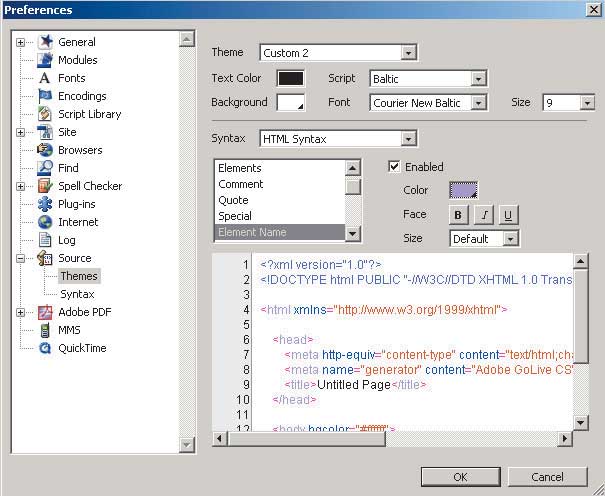Open the Theme dropdown

click(x=408, y=53)
